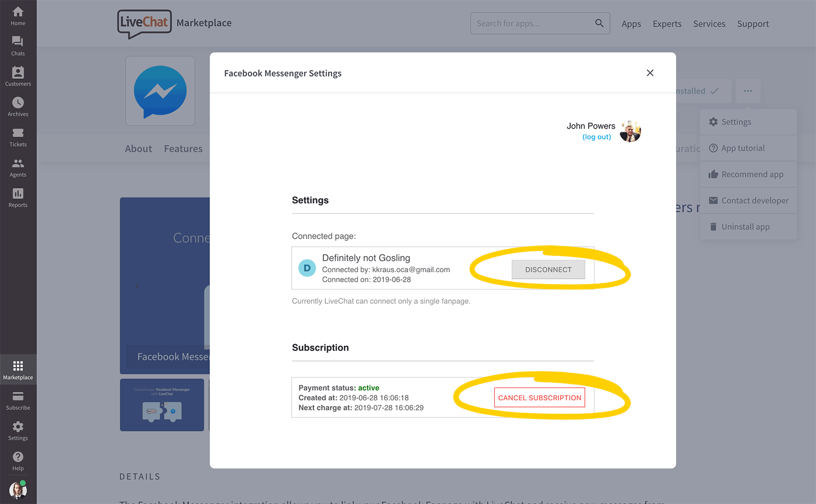The height and width of the screenshot is (504, 816).
Task: Focus the Search for apps field
Action: click(x=540, y=23)
